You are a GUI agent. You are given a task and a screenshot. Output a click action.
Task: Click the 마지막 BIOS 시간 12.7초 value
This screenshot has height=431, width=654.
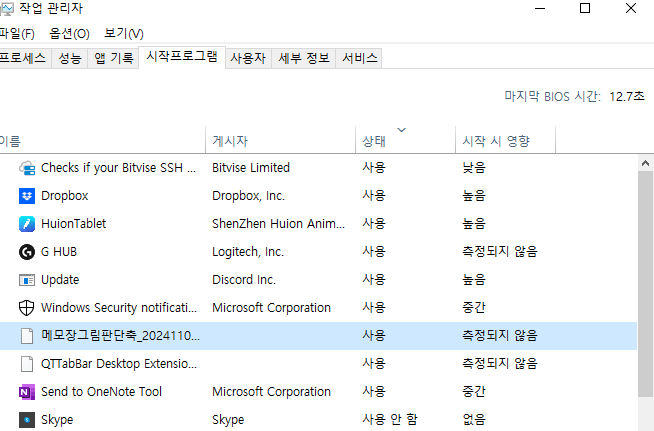click(x=627, y=96)
